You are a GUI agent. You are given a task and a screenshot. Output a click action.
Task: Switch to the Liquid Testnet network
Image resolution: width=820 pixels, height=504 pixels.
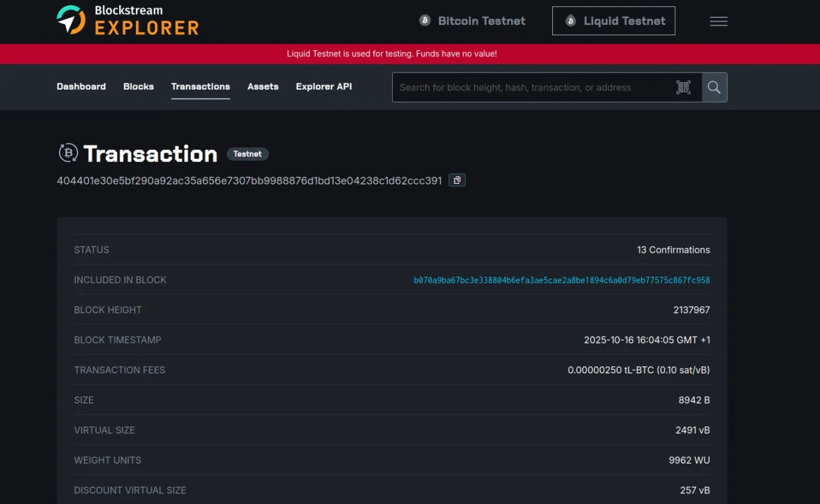613,20
